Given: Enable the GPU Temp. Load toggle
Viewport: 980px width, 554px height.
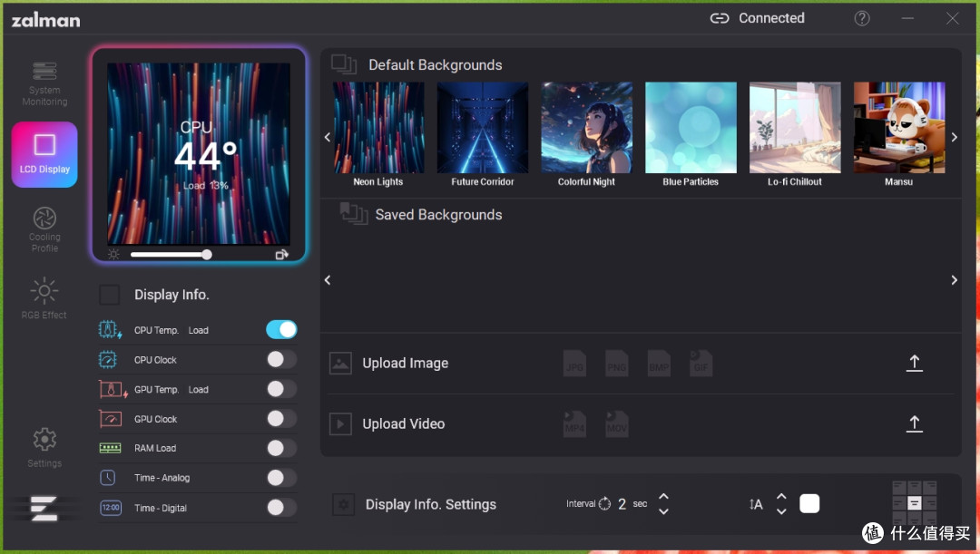Looking at the screenshot, I should click(x=281, y=388).
